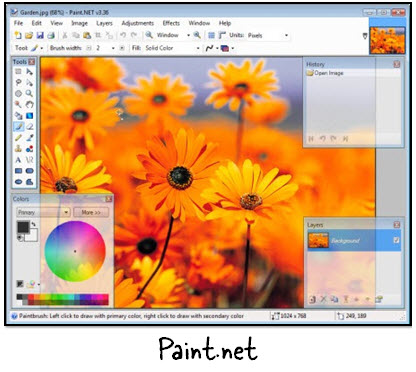
Task: Select the Magic Wand tool
Action: 18,104
